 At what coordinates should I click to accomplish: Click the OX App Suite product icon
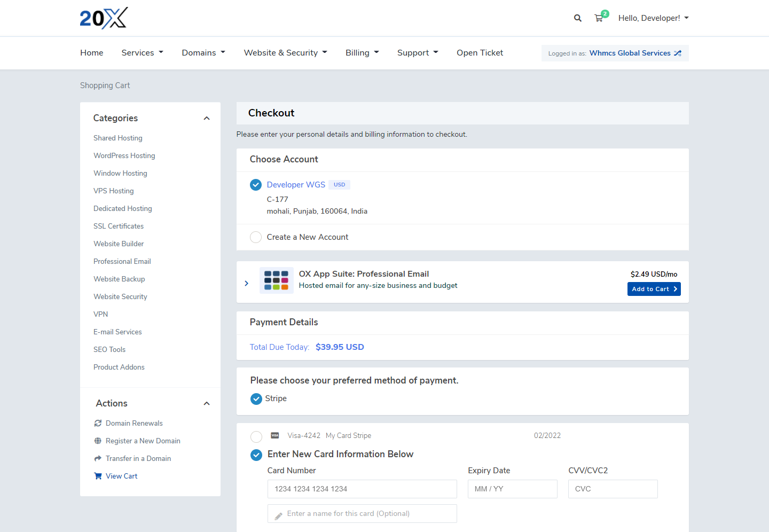(x=276, y=280)
